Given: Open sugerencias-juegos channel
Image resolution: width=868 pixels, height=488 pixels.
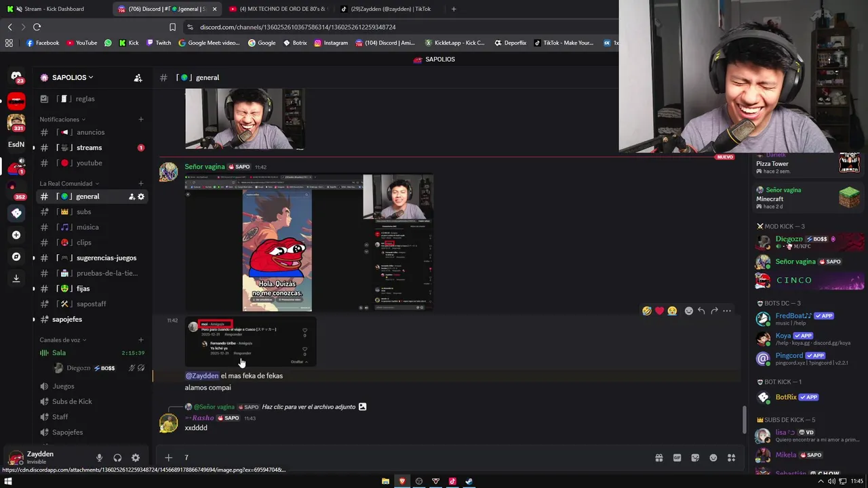Looking at the screenshot, I should pos(90,258).
